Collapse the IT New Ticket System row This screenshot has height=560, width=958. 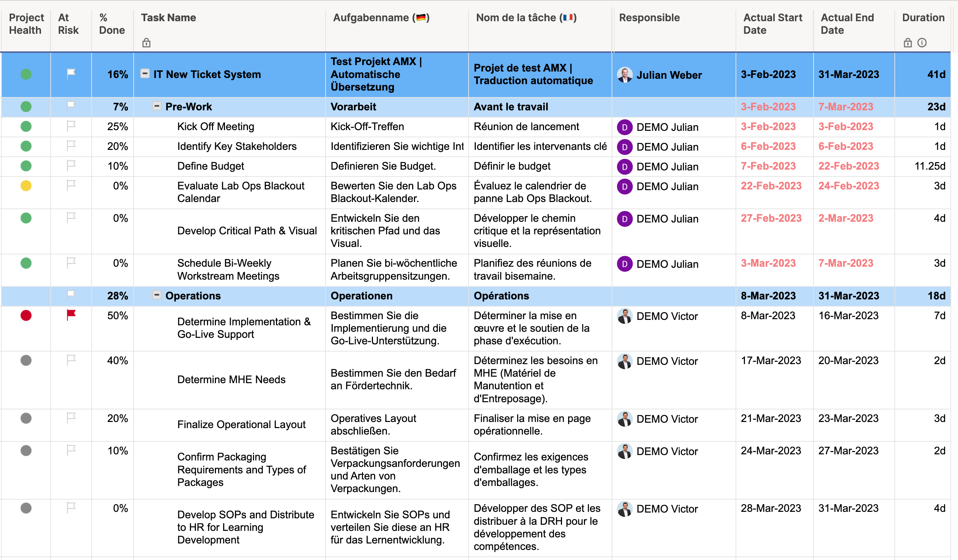(145, 73)
